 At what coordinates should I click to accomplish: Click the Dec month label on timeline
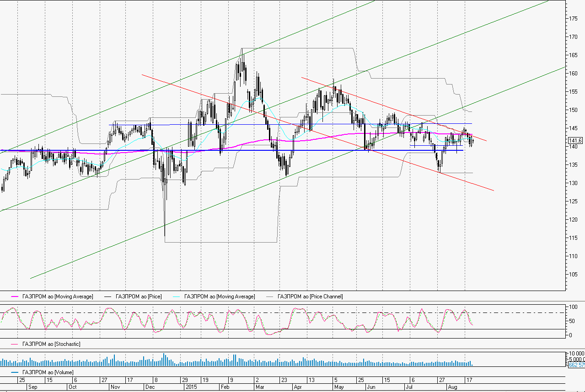150,387
